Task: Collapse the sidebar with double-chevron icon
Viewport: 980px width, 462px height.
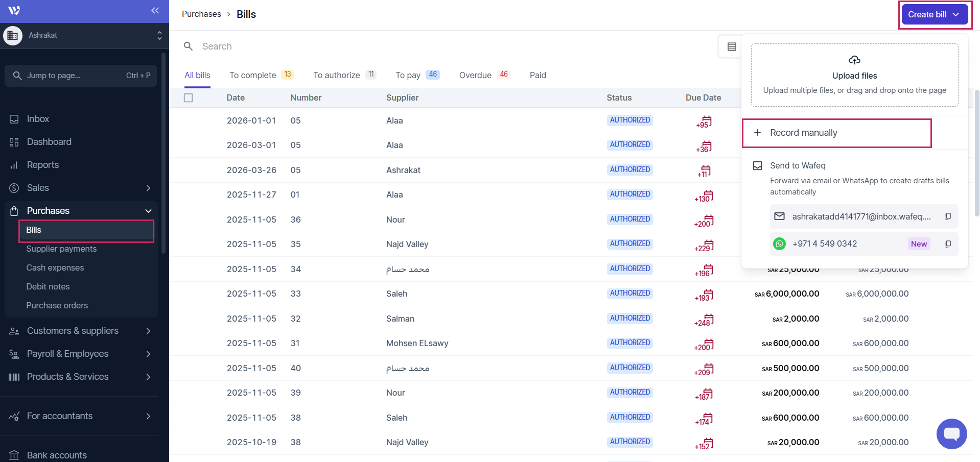Action: tap(155, 11)
